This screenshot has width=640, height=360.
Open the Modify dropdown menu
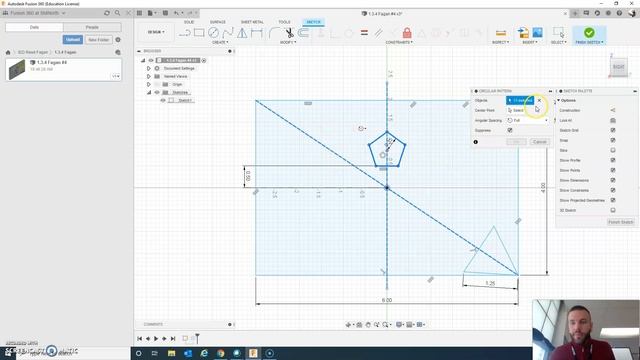tap(288, 42)
